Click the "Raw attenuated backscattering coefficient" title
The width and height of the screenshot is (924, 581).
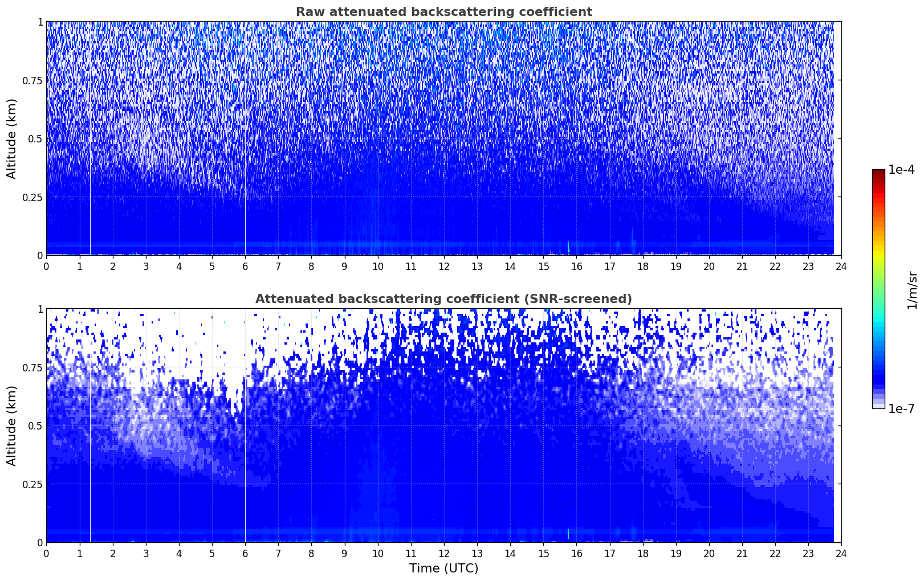click(x=443, y=12)
